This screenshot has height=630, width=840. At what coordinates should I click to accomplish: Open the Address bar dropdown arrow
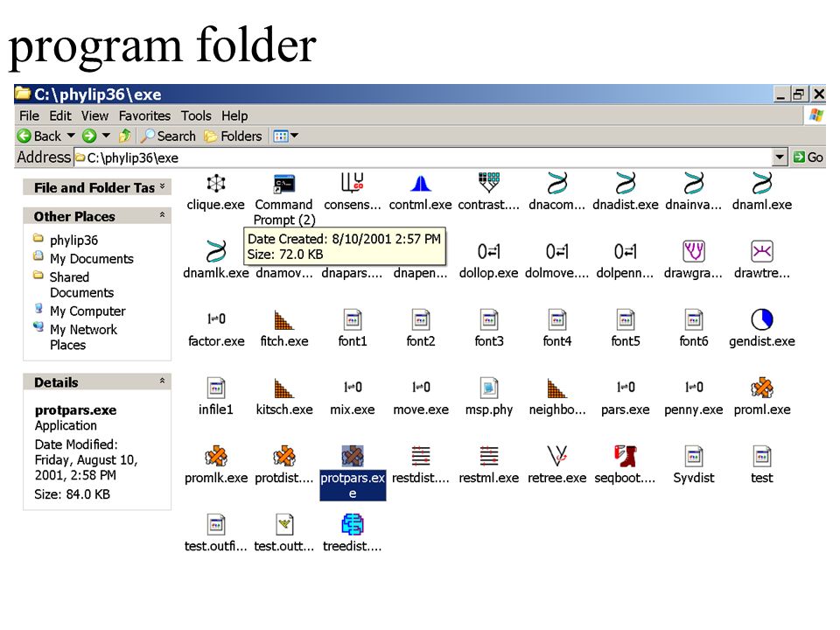coord(780,157)
